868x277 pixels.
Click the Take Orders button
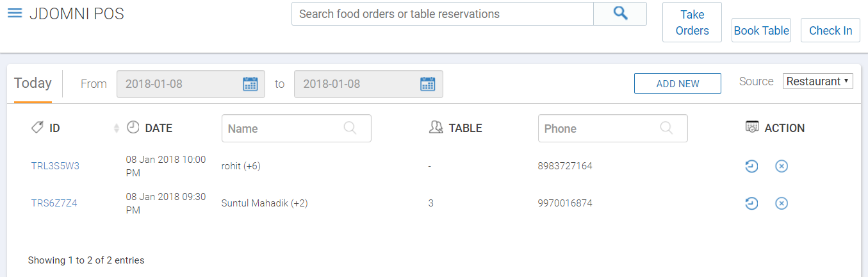pyautogui.click(x=692, y=22)
